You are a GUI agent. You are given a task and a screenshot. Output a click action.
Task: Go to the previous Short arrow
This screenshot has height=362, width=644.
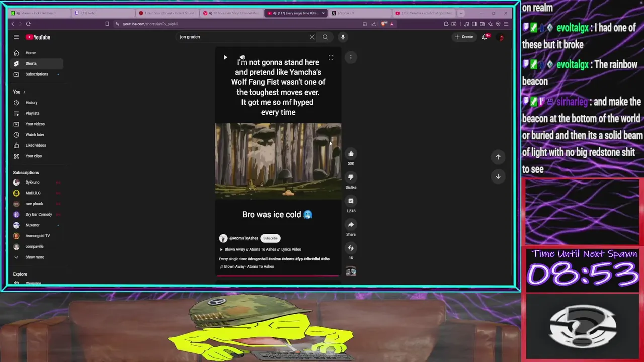coord(498,157)
